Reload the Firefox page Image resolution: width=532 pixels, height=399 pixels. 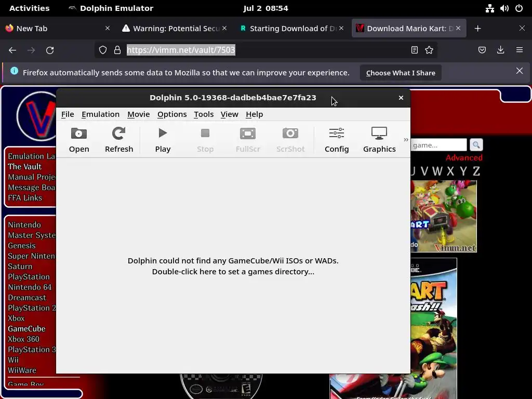[50, 50]
